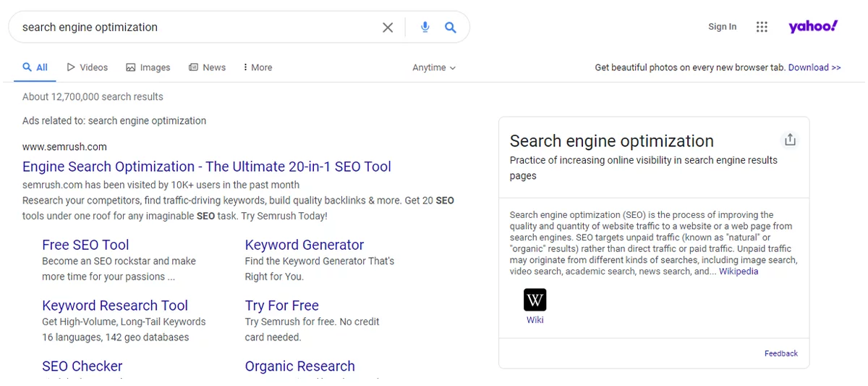This screenshot has height=386, width=868.
Task: Download the new tab photos extension
Action: [814, 67]
